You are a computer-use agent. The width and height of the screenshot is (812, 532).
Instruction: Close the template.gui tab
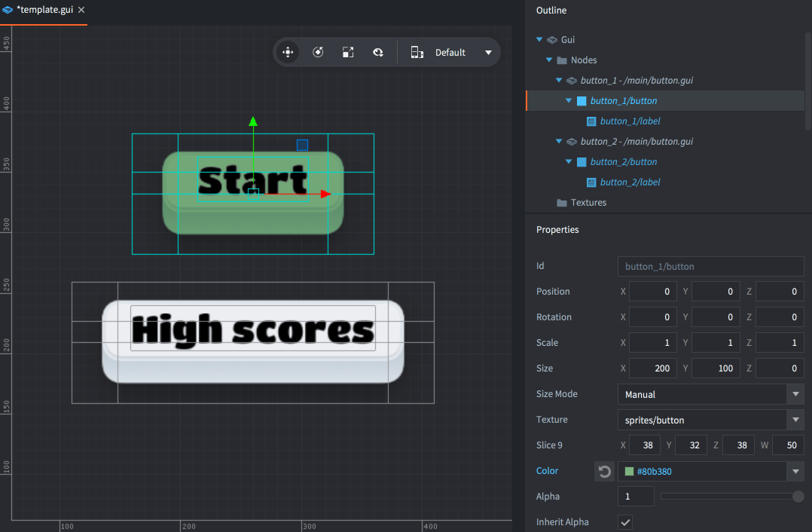point(81,10)
